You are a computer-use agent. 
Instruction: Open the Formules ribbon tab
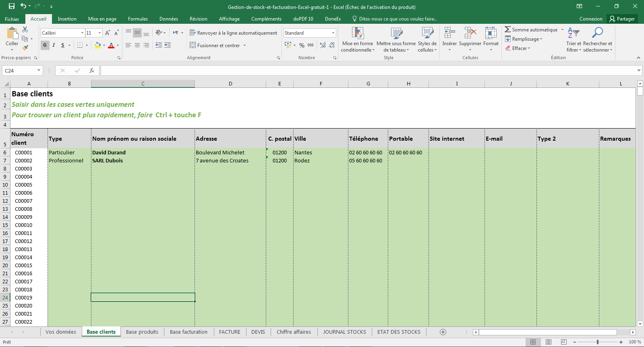click(x=138, y=19)
